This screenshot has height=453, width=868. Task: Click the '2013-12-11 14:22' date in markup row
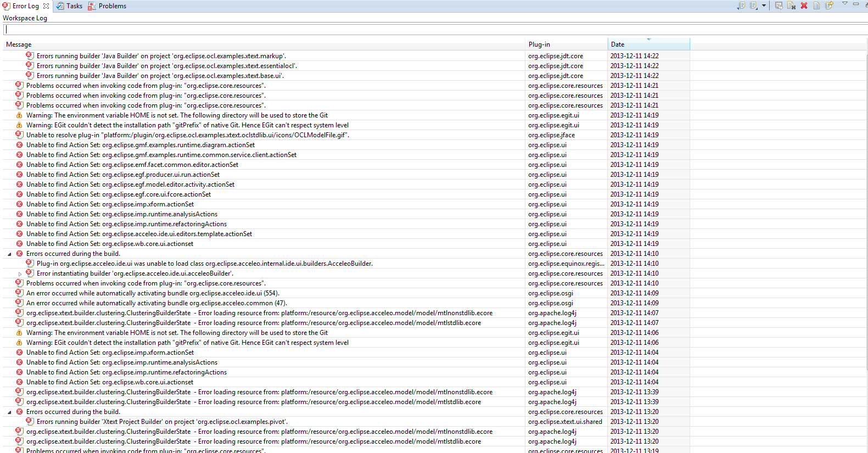634,56
